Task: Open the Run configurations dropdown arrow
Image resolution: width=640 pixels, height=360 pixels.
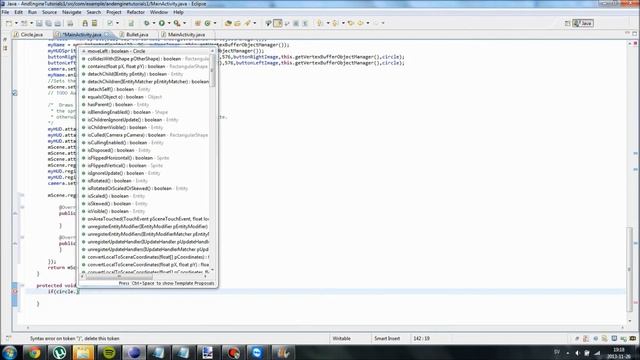Action: point(169,23)
